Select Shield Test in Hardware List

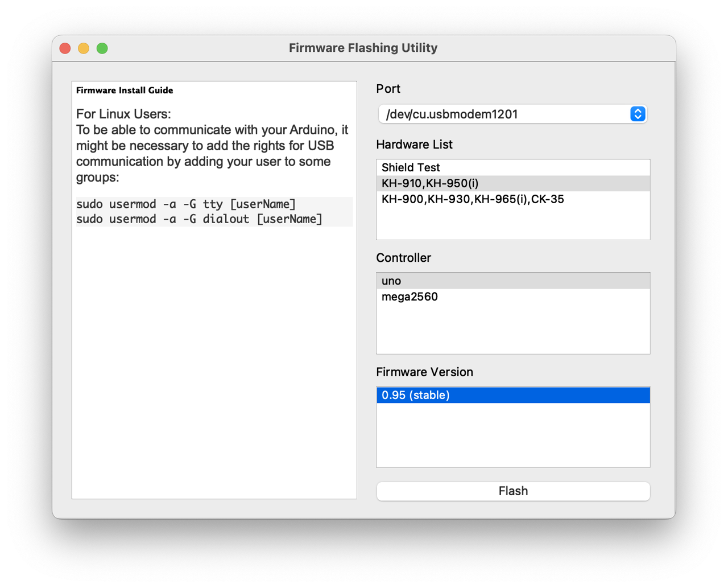point(411,167)
